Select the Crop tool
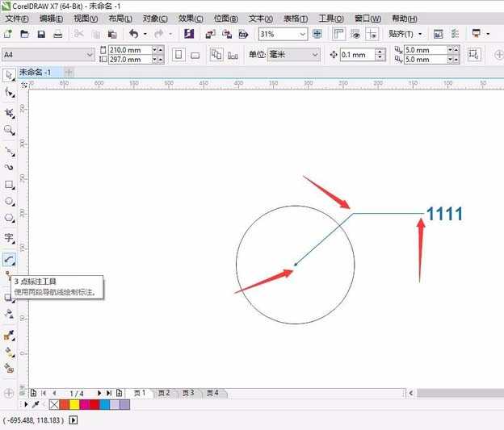This screenshot has width=504, height=430. [x=9, y=113]
